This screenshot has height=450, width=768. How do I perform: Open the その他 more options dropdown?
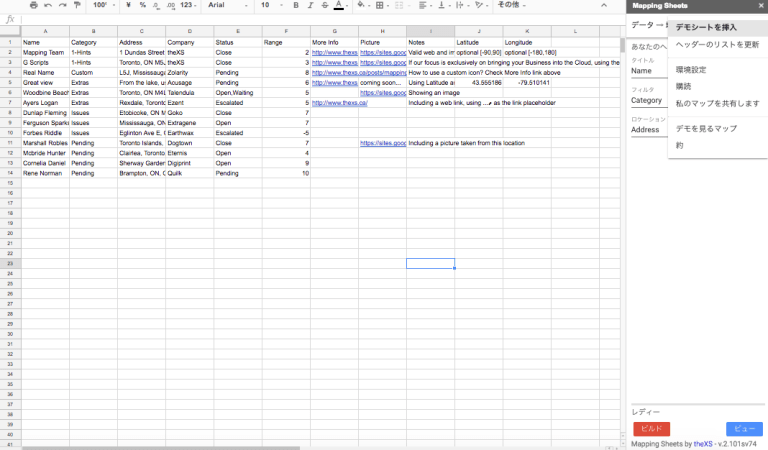tap(511, 5)
